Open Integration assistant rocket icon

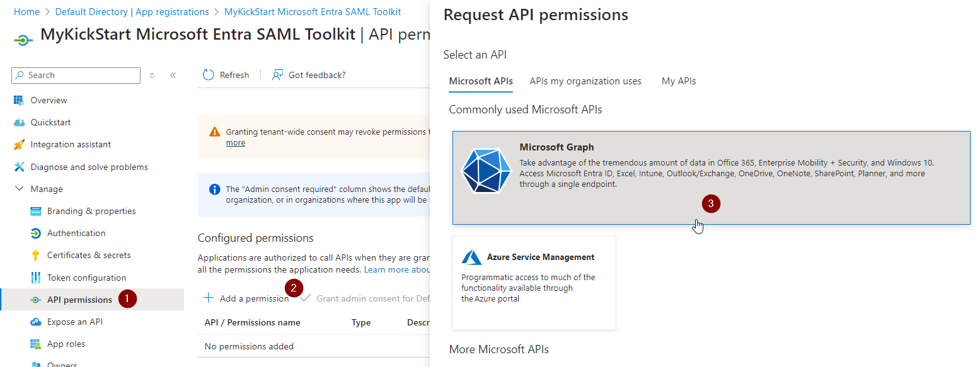coord(19,145)
